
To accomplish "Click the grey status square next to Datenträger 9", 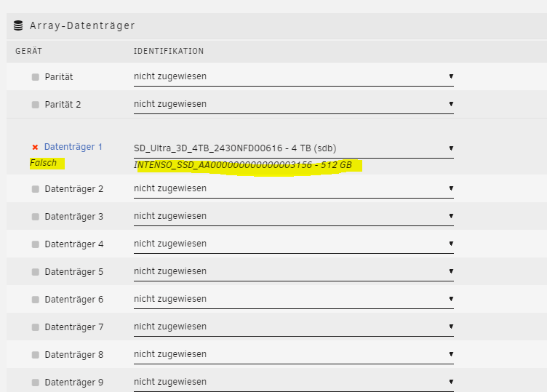I will tap(35, 383).
